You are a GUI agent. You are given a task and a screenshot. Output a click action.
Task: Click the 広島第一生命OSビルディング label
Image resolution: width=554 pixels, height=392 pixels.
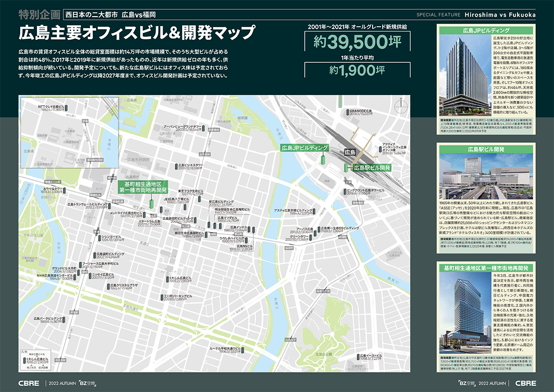coord(340,229)
